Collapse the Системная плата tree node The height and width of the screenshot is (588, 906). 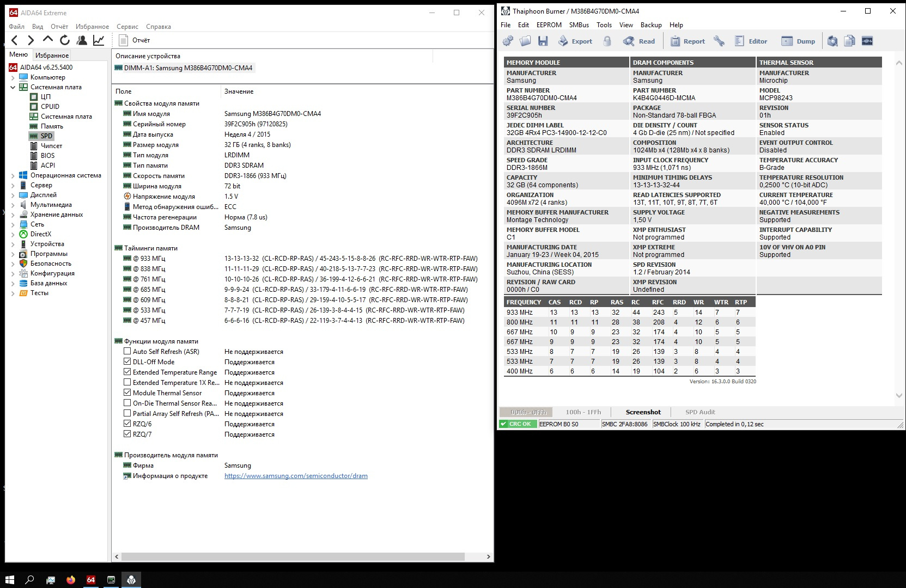pyautogui.click(x=13, y=87)
